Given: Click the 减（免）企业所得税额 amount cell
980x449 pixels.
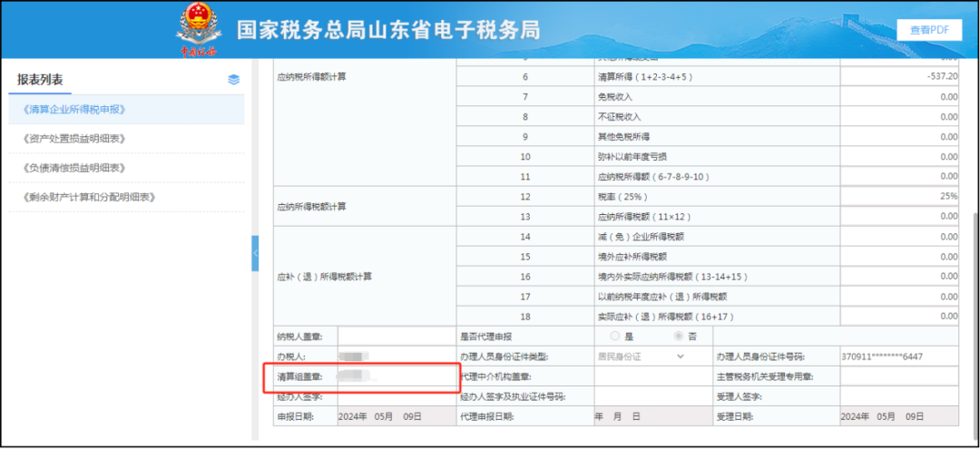Looking at the screenshot, I should coord(898,236).
